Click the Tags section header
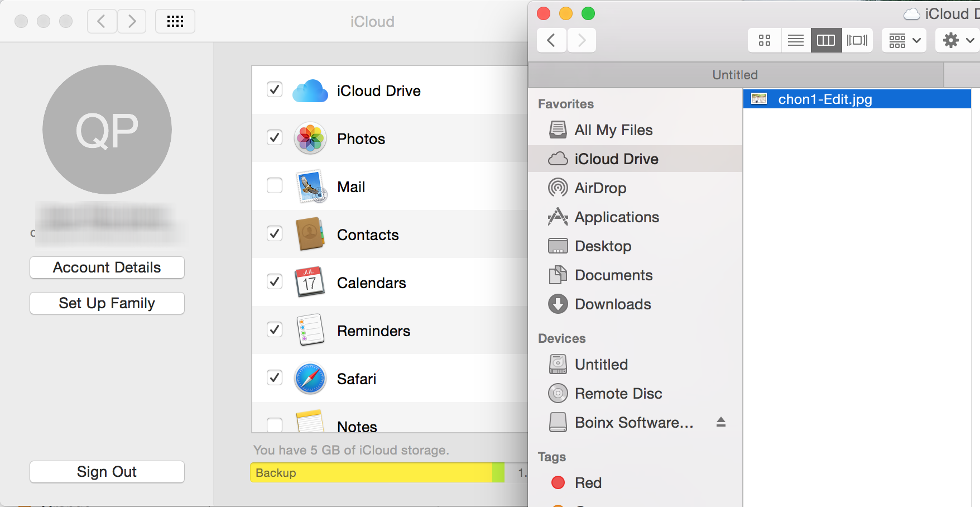This screenshot has width=980, height=507. pos(552,457)
